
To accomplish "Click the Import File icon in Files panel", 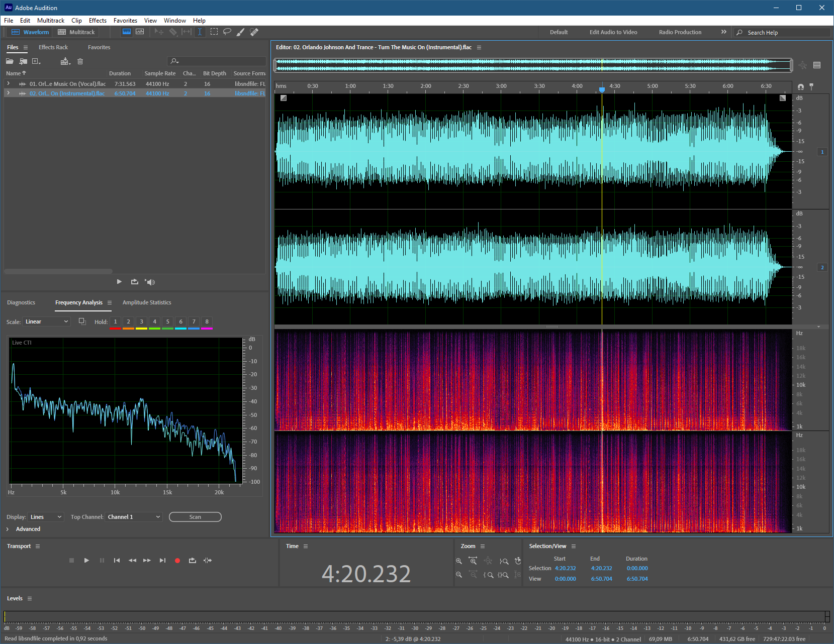I will click(x=23, y=61).
